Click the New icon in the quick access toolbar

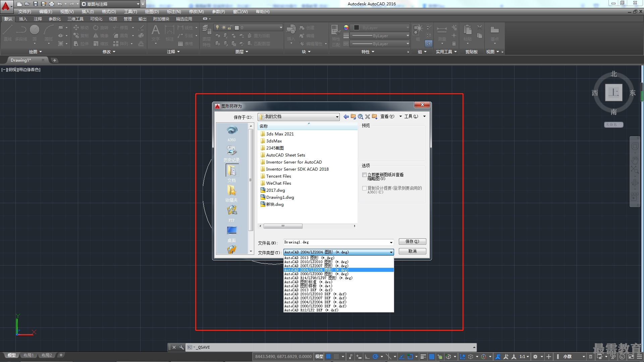point(19,4)
